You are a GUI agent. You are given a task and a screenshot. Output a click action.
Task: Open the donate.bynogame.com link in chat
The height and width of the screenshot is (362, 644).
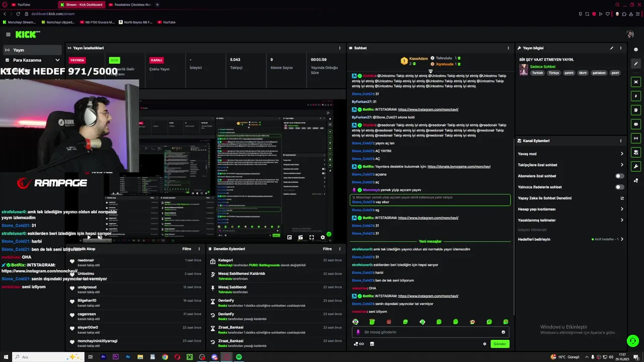tap(459, 166)
